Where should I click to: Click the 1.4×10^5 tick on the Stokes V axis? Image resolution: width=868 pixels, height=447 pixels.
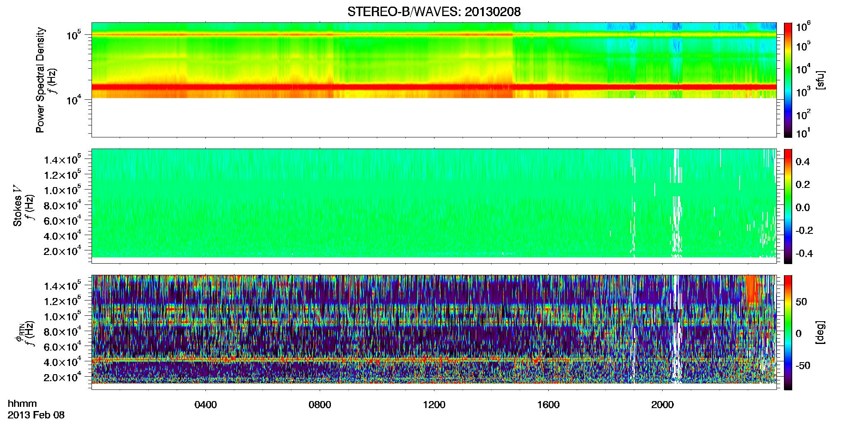63,159
